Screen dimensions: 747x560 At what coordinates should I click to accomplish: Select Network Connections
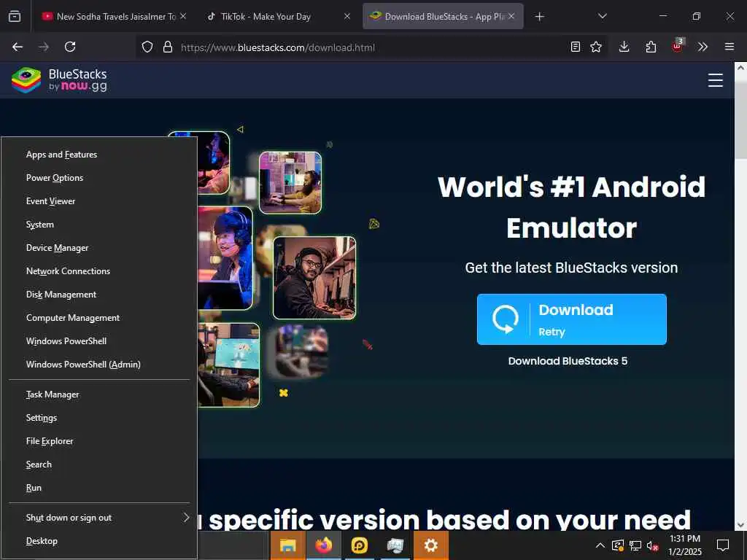point(99,271)
